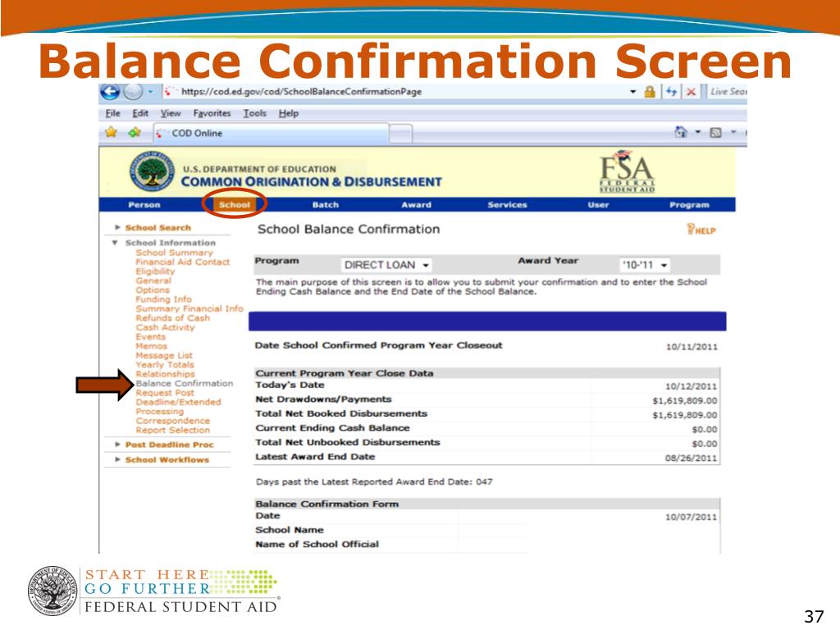This screenshot has height=630, width=840.
Task: Open the Funding Info link
Action: pos(163,299)
